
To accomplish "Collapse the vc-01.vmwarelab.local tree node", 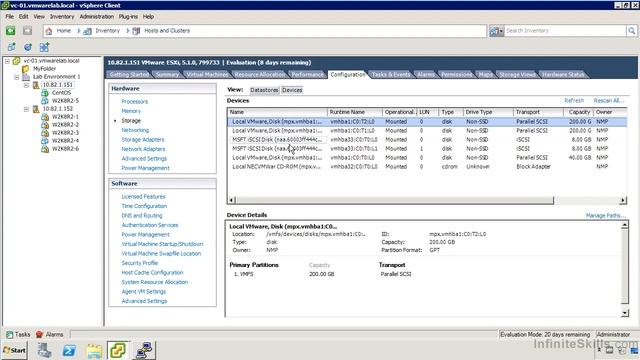I will pos(7,61).
